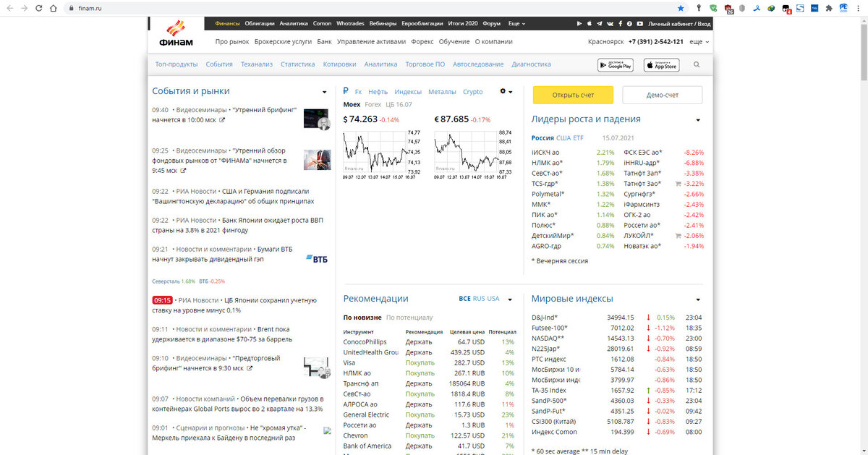Viewport: 868px width, 455px height.
Task: Open the NASDAQ** index row
Action: [617, 338]
